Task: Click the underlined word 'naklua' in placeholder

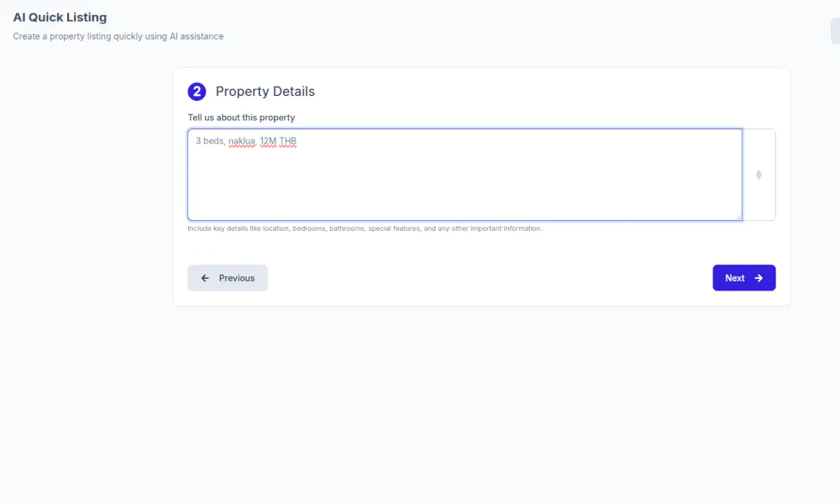Action: click(242, 141)
